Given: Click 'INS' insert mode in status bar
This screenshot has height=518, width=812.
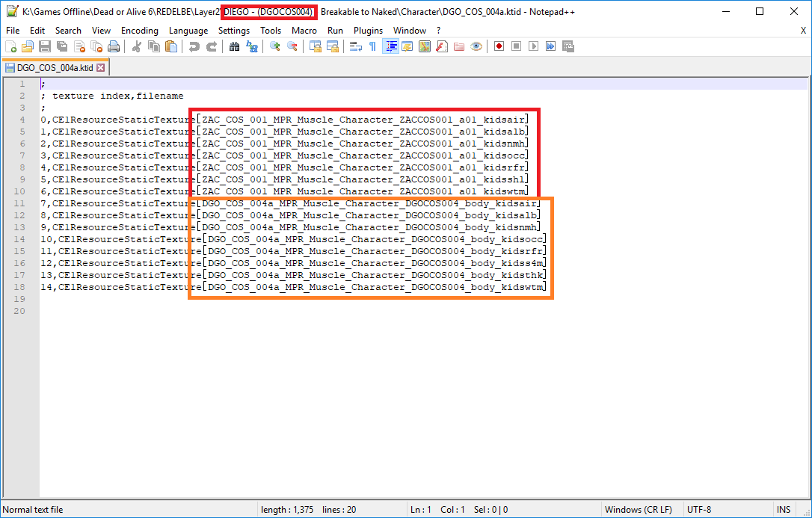Looking at the screenshot, I should pyautogui.click(x=784, y=510).
